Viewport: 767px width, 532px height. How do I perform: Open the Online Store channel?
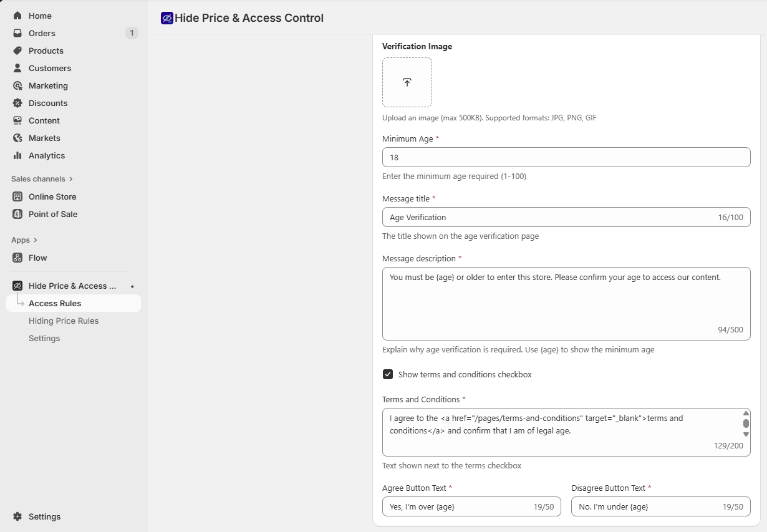52,196
